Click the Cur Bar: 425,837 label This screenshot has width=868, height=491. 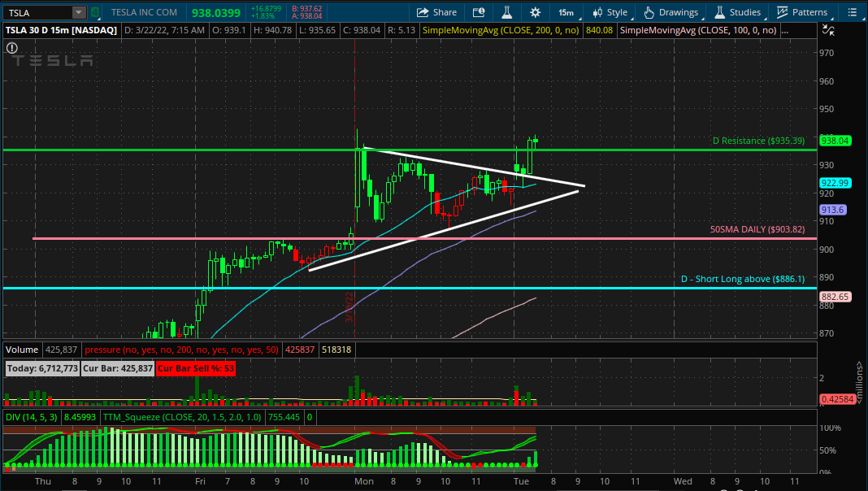(x=117, y=369)
